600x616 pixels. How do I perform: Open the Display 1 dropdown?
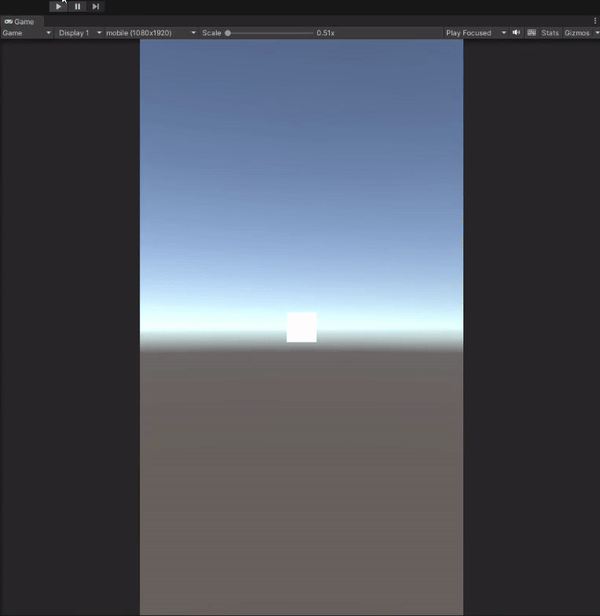pyautogui.click(x=80, y=33)
